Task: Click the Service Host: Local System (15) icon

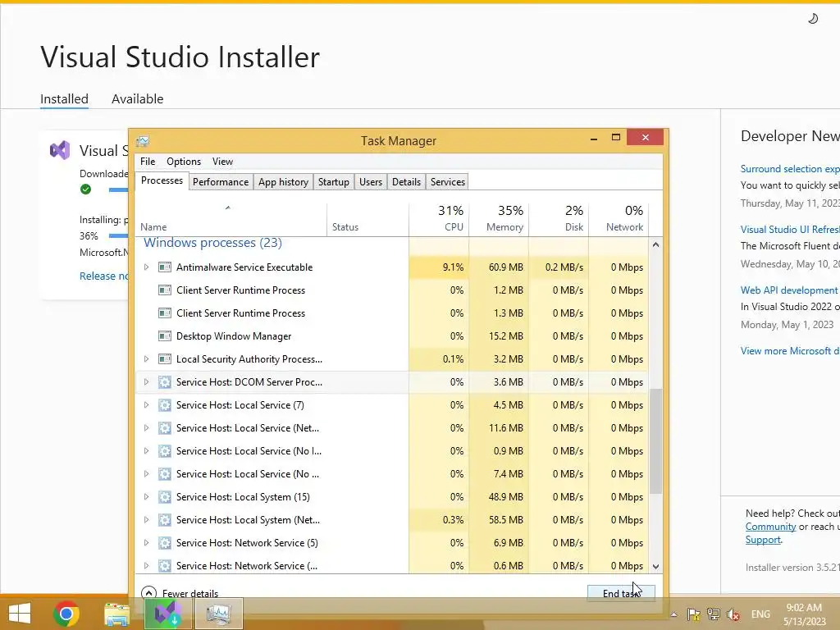Action: coord(165,496)
